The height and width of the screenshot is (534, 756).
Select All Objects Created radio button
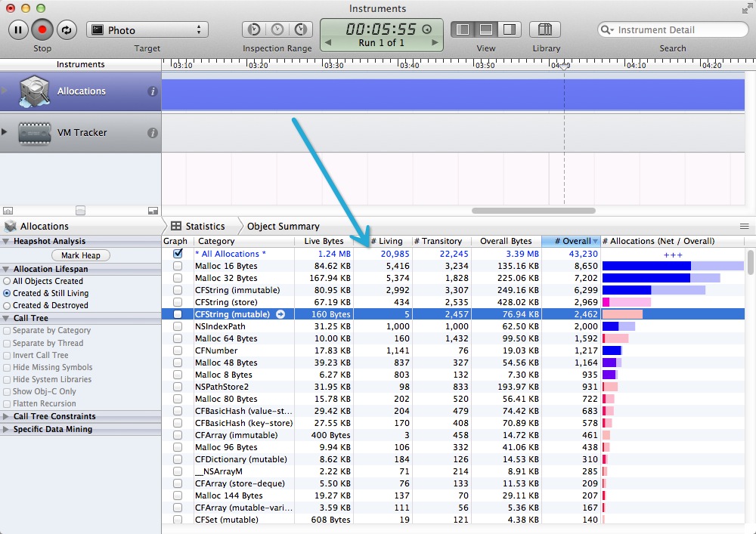pos(7,281)
